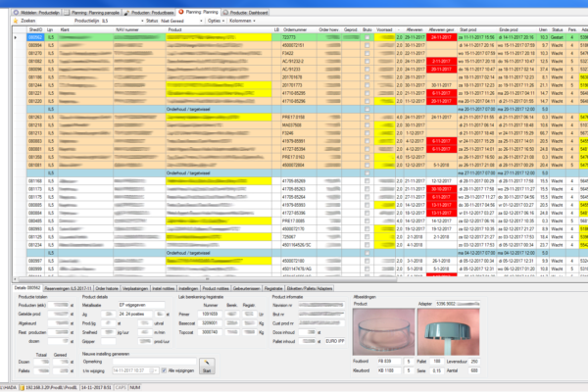The height and width of the screenshot is (392, 588).
Task: Toggle Bruto checkbox for row 081244
Action: click(367, 85)
